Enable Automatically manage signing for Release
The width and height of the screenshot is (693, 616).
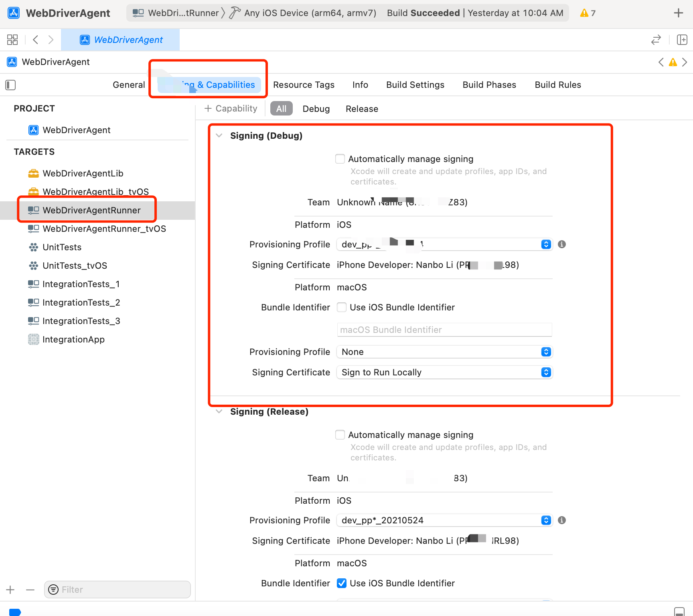pos(340,435)
